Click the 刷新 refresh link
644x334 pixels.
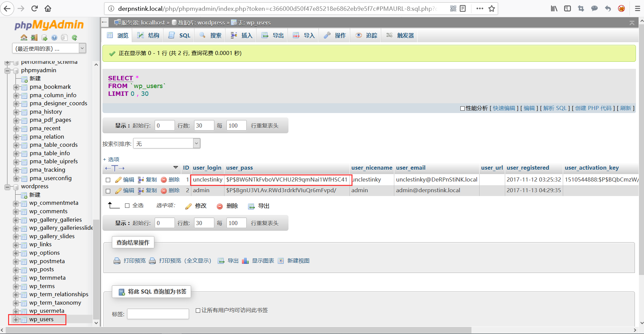pyautogui.click(x=625, y=108)
